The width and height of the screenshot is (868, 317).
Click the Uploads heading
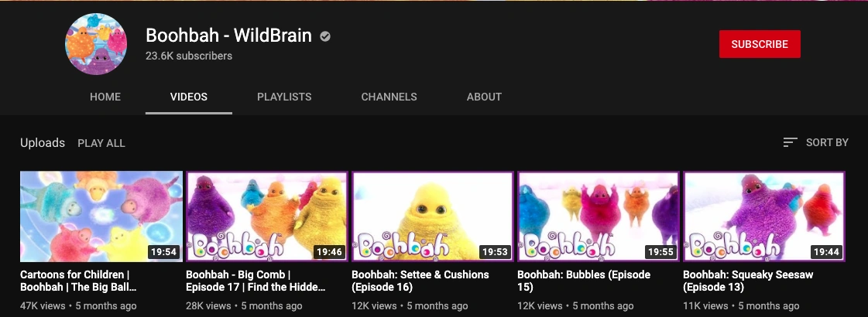43,143
